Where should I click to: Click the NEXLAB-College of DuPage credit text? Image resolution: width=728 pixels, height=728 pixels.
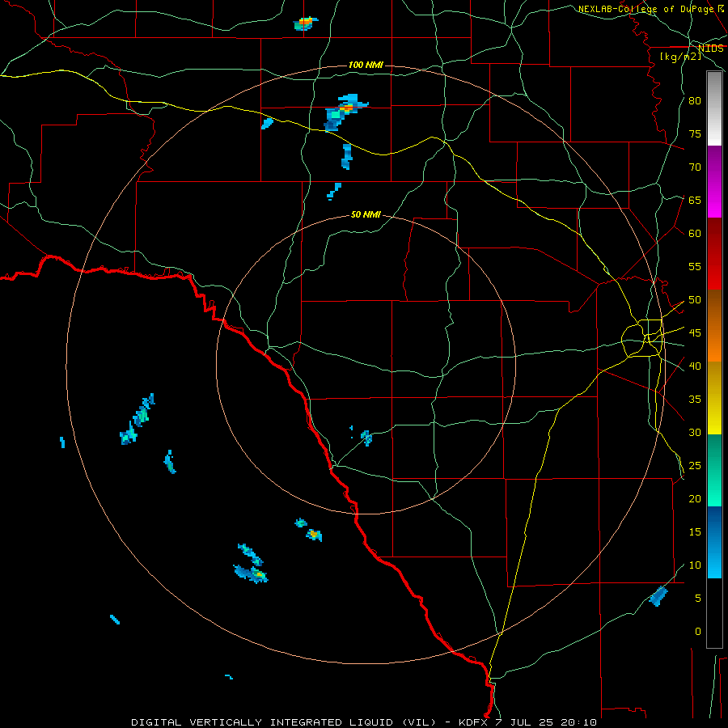tap(645, 9)
